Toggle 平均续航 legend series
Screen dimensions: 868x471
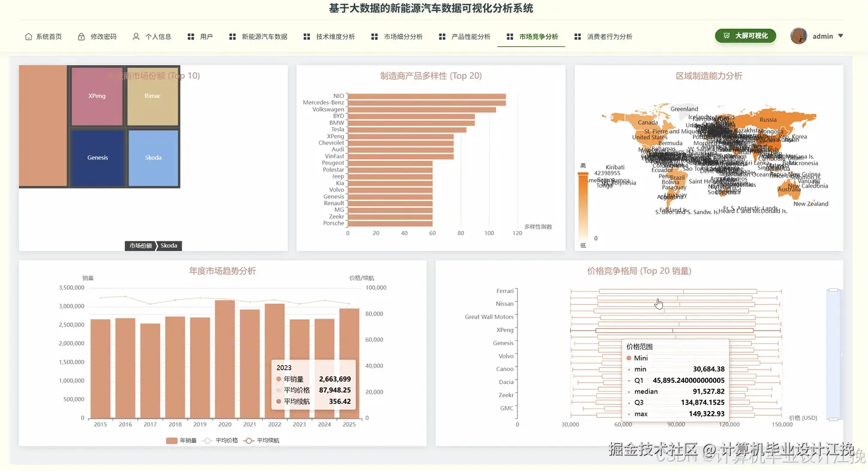click(261, 440)
